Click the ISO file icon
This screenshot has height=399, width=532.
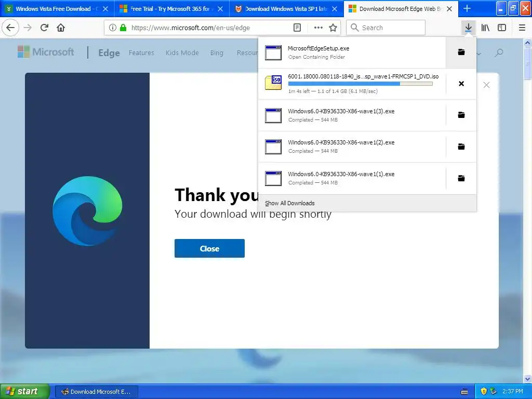273,83
